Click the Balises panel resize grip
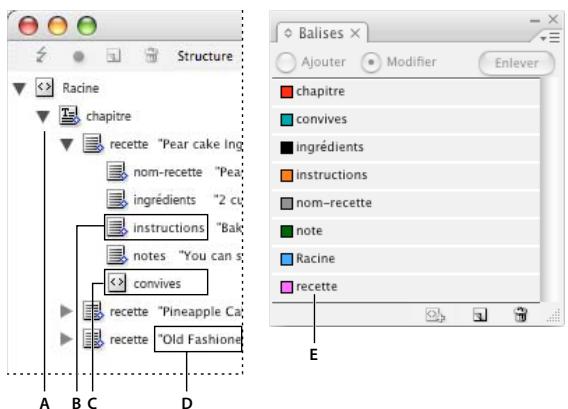The height and width of the screenshot is (409, 568). [553, 316]
